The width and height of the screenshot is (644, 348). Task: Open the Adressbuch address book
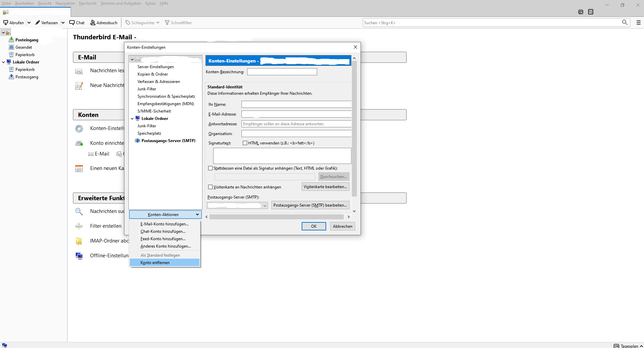point(104,23)
